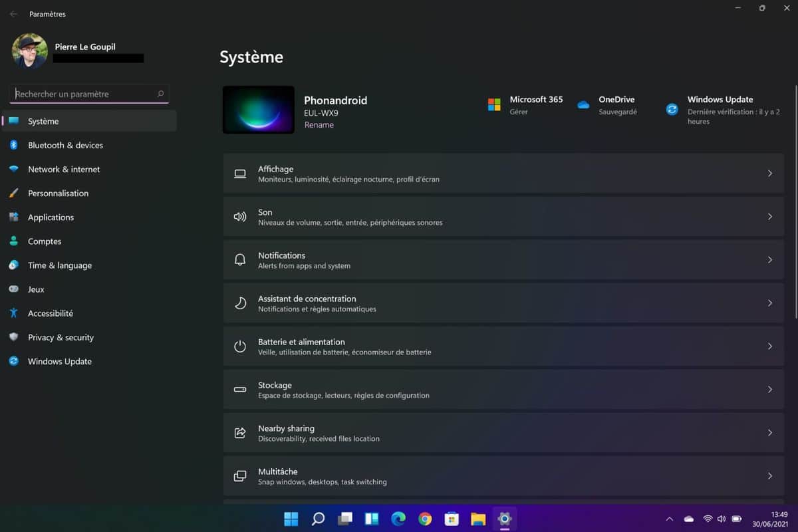The width and height of the screenshot is (798, 532).
Task: Open Accessibilité in the sidebar
Action: [x=90, y=313]
